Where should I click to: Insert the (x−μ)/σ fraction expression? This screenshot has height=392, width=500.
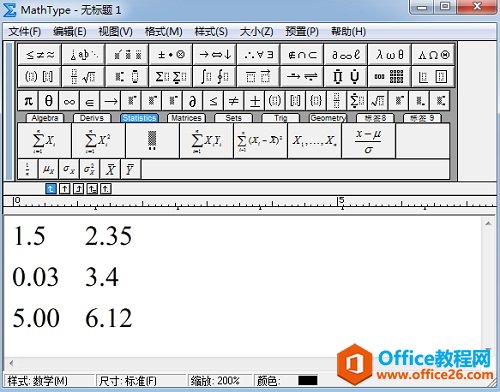point(368,141)
